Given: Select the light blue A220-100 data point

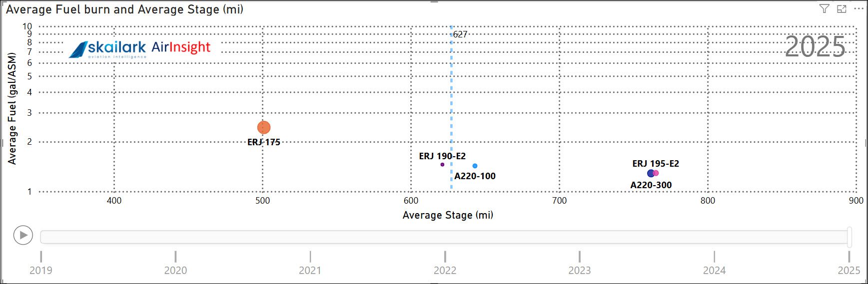Looking at the screenshot, I should click(475, 166).
